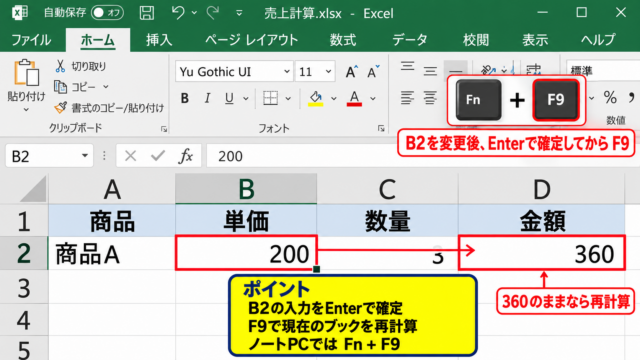Toggle Bold formatting

point(185,98)
